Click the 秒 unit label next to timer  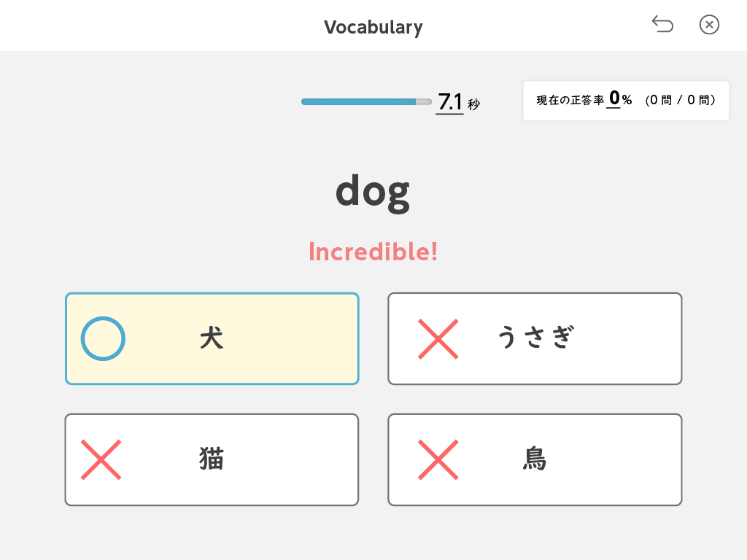[473, 104]
